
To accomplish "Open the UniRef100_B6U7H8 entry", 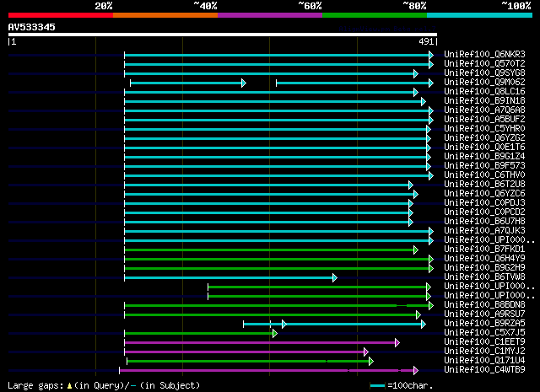I will (484, 222).
